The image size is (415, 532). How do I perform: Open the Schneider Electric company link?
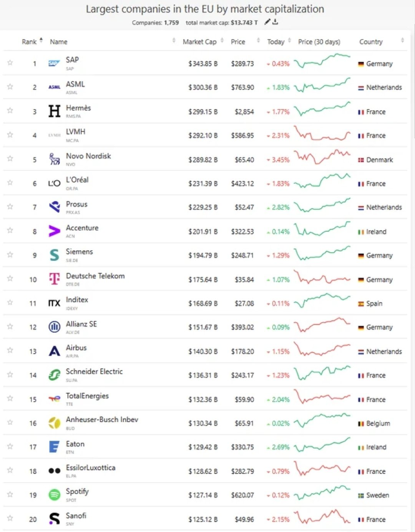pos(94,371)
